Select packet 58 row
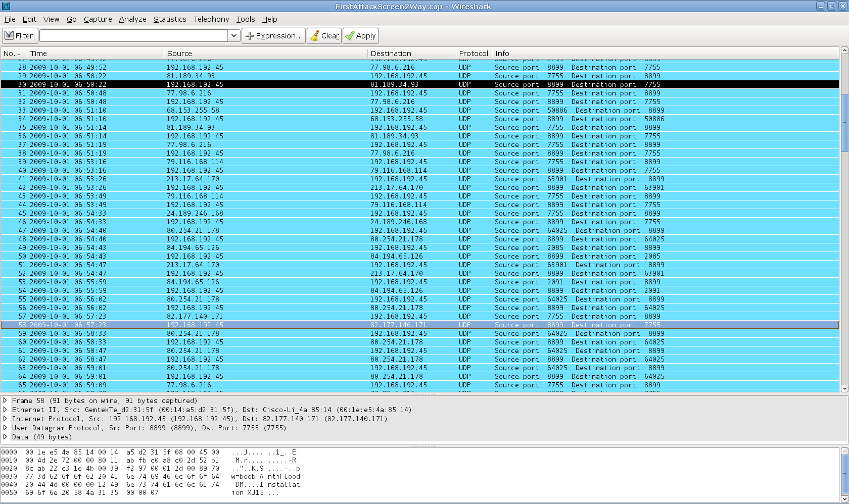Viewport: 849px width, 504px height. pos(419,325)
